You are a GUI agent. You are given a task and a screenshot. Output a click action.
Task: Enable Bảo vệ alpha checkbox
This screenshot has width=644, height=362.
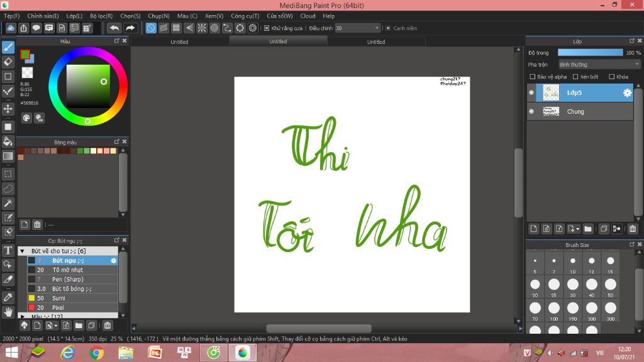(x=532, y=77)
